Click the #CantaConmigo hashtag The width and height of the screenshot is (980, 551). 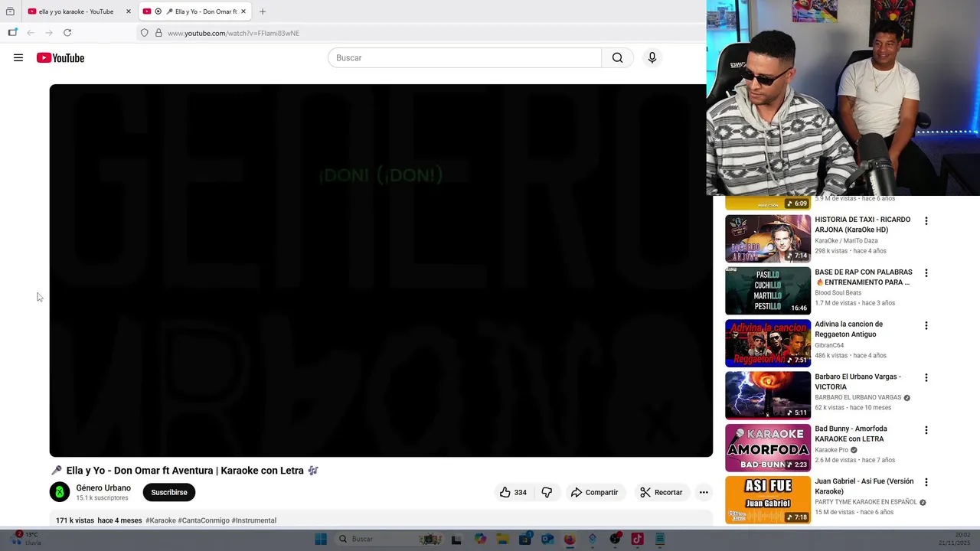tap(204, 520)
